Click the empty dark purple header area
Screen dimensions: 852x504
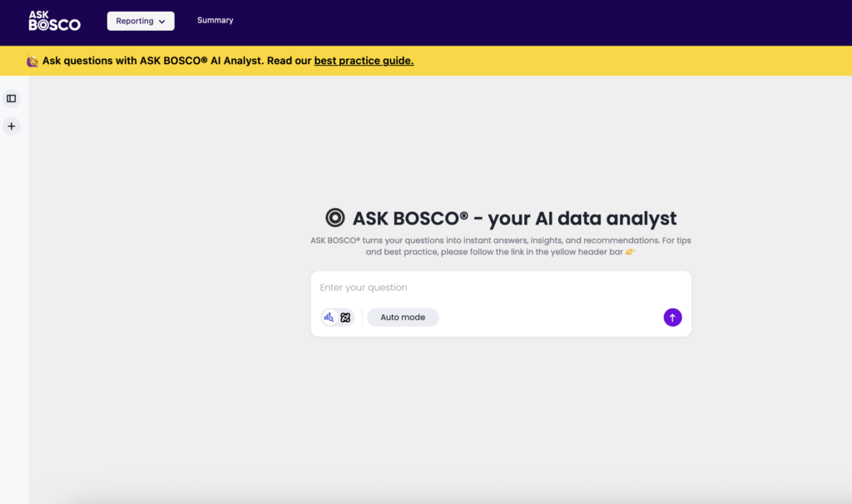click(541, 22)
